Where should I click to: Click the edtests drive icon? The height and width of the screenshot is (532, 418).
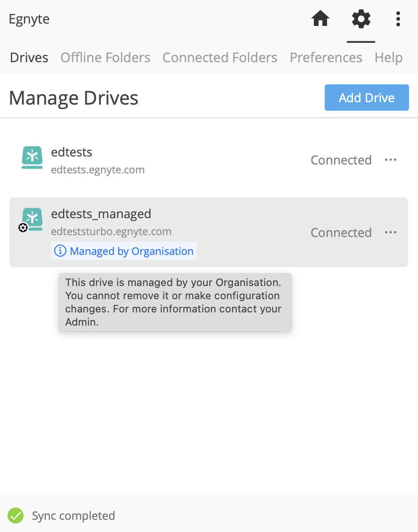pyautogui.click(x=32, y=157)
